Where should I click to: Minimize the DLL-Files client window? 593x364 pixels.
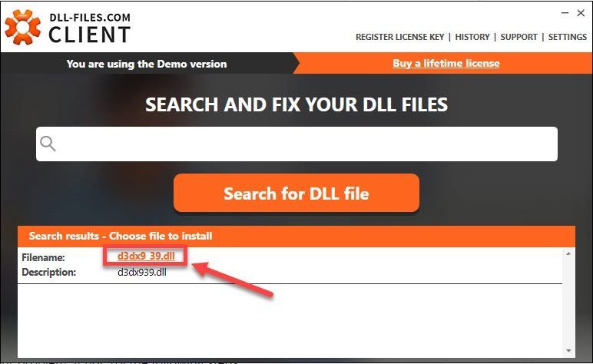pos(565,13)
